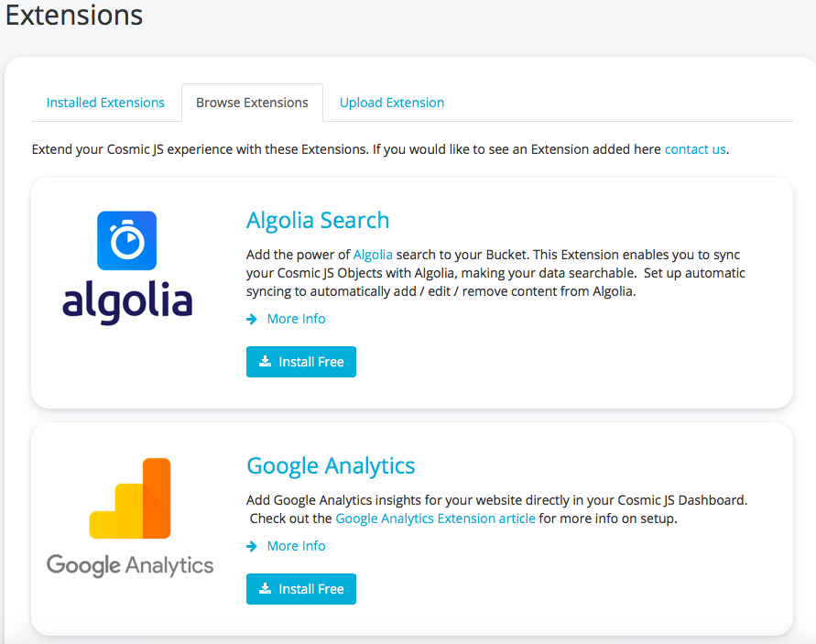Viewport: 816px width, 644px height.
Task: Open the Upload Extension tab
Action: pyautogui.click(x=392, y=103)
